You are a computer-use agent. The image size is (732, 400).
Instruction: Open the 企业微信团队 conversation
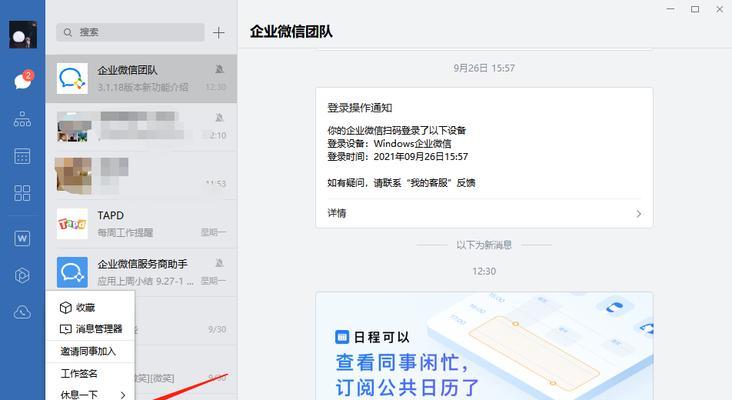point(141,78)
